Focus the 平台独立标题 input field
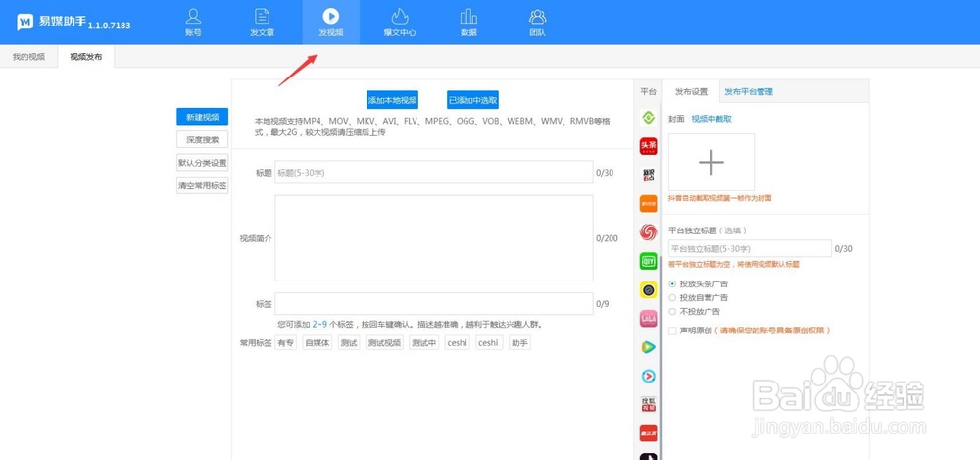Viewport: 980px width, 460px height. click(750, 248)
